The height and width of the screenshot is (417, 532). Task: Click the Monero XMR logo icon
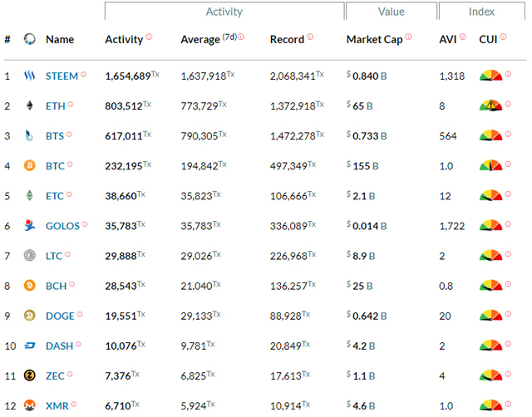click(x=30, y=405)
